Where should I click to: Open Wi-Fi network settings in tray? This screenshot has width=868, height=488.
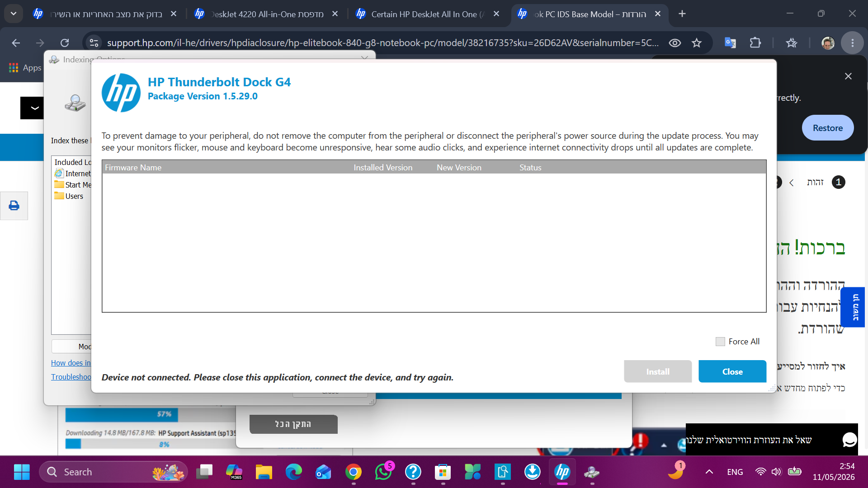761,472
